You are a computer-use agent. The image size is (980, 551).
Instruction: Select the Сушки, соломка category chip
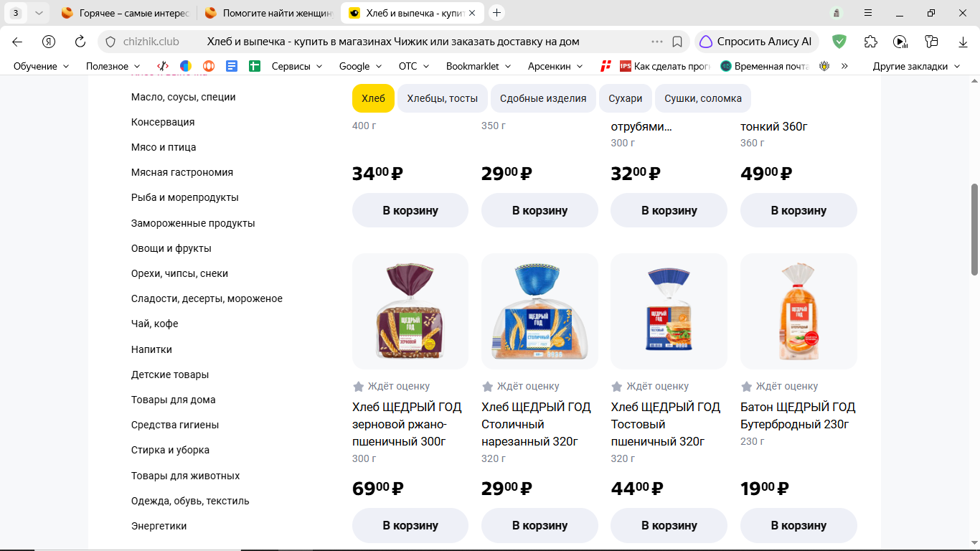[703, 98]
